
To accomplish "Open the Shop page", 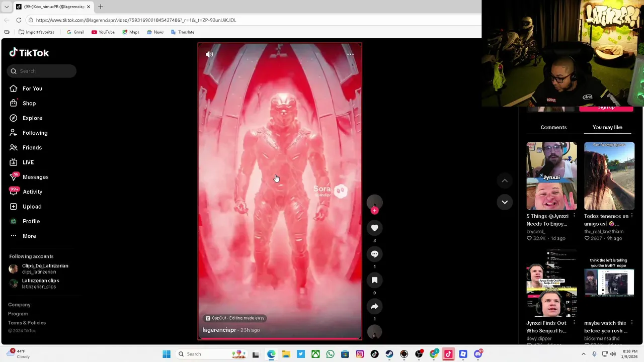I will coord(29,103).
